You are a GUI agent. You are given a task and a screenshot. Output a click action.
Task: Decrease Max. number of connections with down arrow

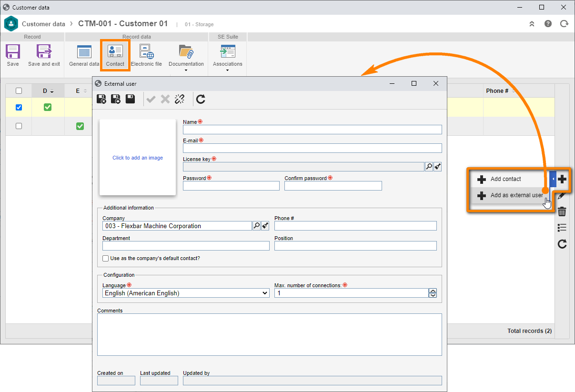point(433,295)
